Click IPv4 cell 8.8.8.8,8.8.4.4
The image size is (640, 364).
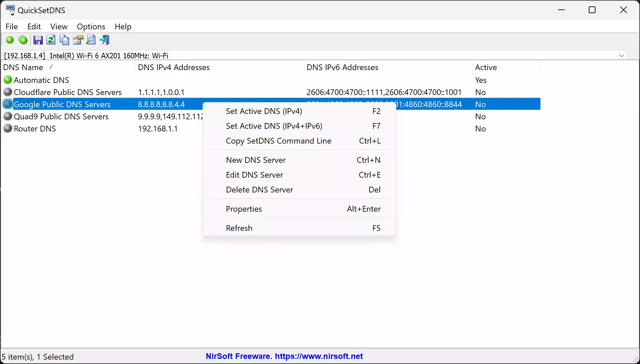(161, 104)
